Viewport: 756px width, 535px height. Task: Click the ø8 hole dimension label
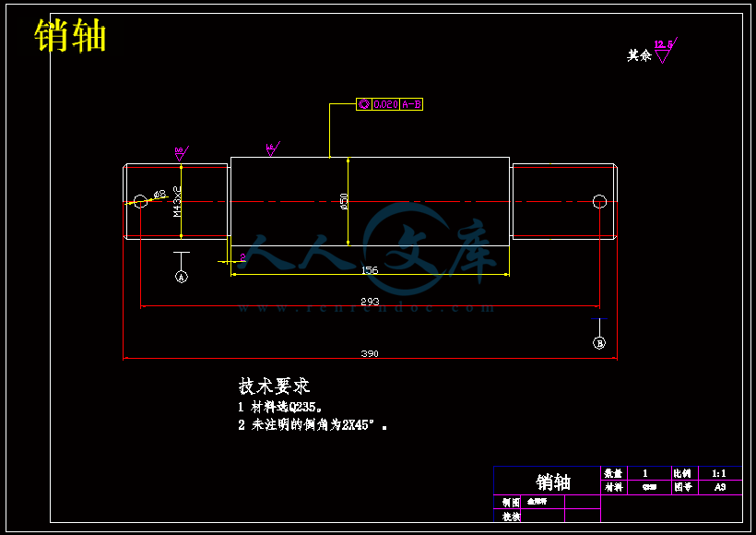pyautogui.click(x=159, y=195)
